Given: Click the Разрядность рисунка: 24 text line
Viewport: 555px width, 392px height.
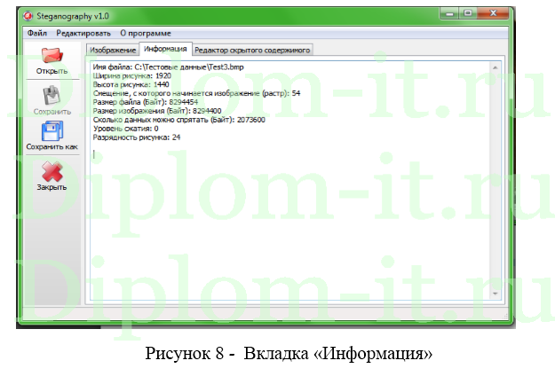Looking at the screenshot, I should pos(137,137).
